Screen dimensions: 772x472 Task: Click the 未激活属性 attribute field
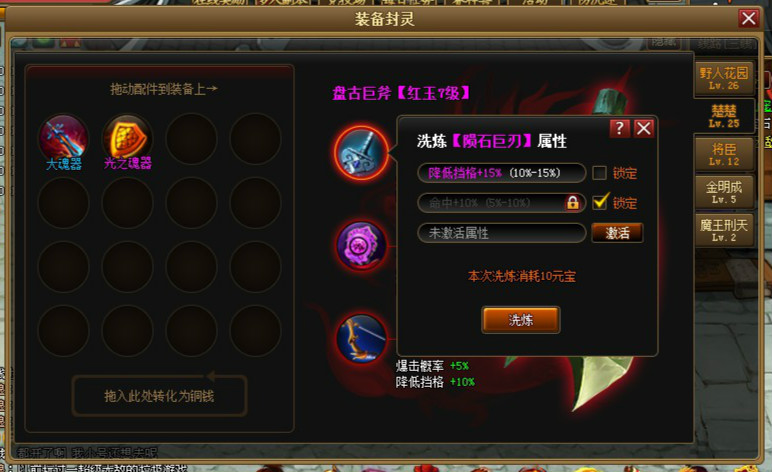pos(501,233)
